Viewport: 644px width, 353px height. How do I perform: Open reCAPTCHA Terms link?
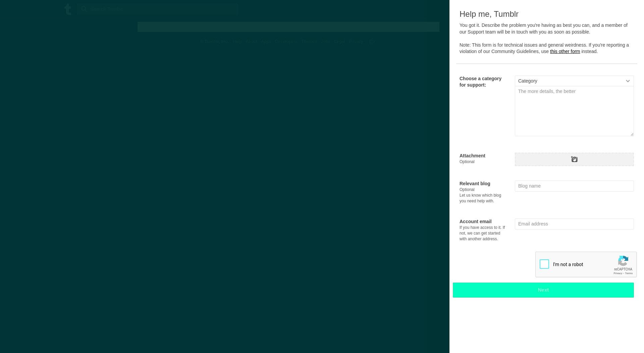629,273
